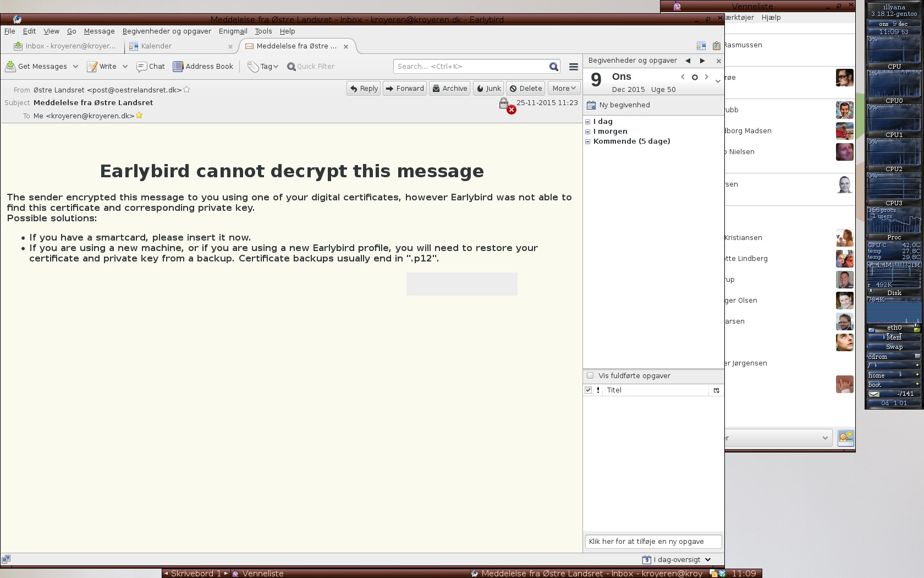Archive the current message
The image size is (924, 578).
pyautogui.click(x=449, y=89)
